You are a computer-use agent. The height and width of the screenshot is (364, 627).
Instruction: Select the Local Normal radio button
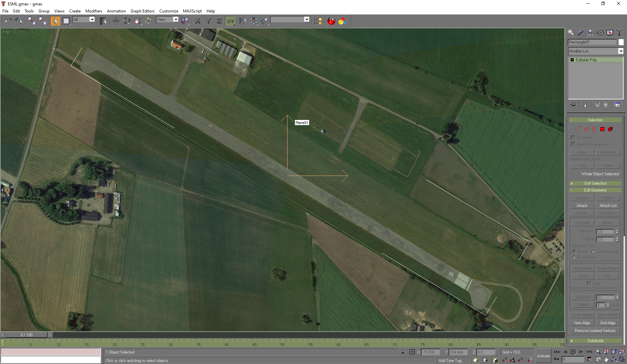click(593, 251)
